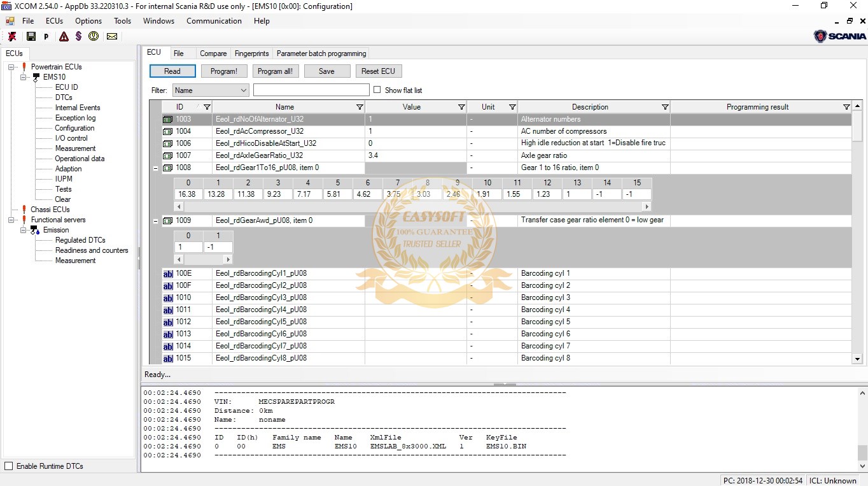Collapse the Powertrain ECUs tree node
Image resolution: width=868 pixels, height=486 pixels.
tap(11, 67)
